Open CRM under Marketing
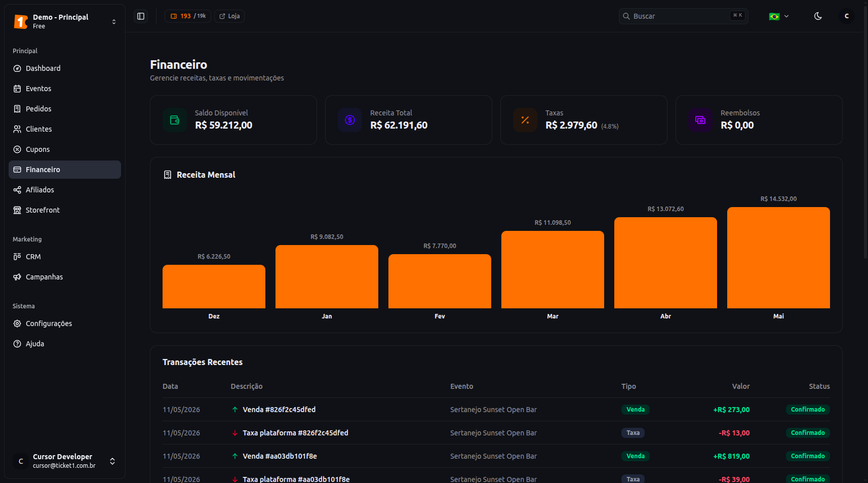This screenshot has height=483, width=868. 65,257
